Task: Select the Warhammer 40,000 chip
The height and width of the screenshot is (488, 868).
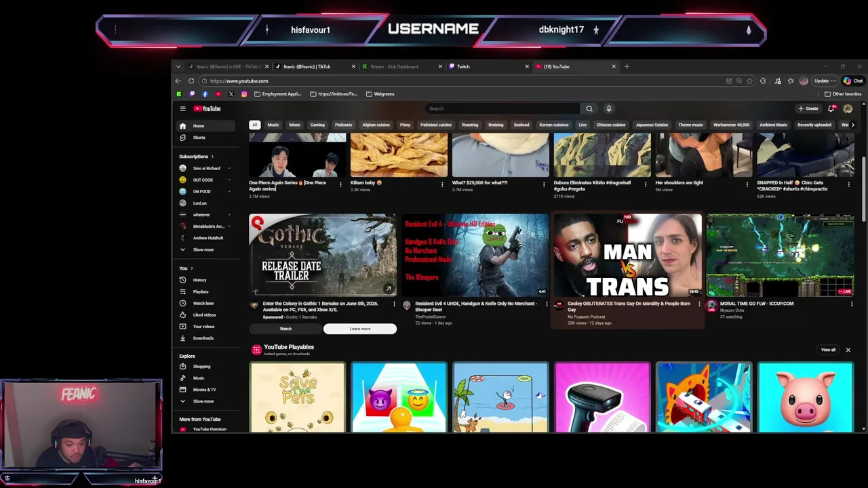Action: [x=731, y=125]
